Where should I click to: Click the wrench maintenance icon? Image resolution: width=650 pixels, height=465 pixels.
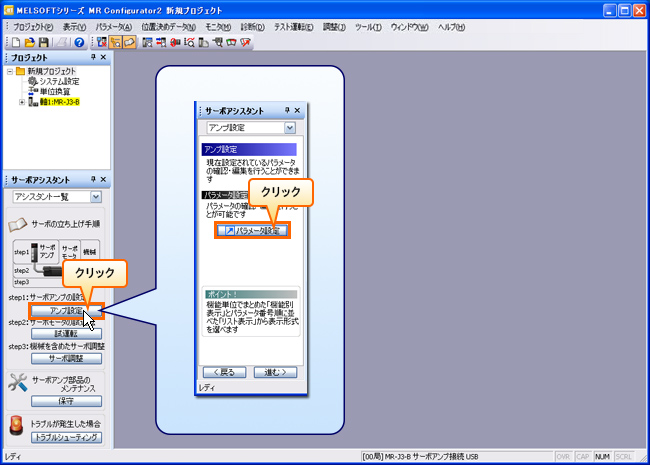(x=16, y=383)
